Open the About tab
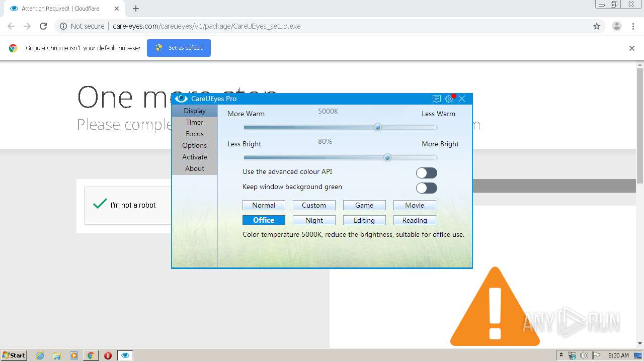This screenshot has height=362, width=644. pos(195,168)
